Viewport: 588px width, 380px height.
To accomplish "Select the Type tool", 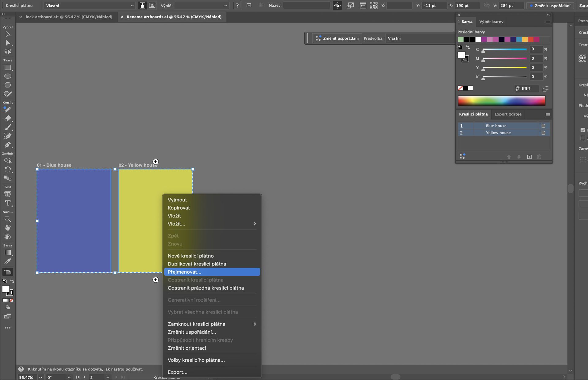I will tap(8, 203).
